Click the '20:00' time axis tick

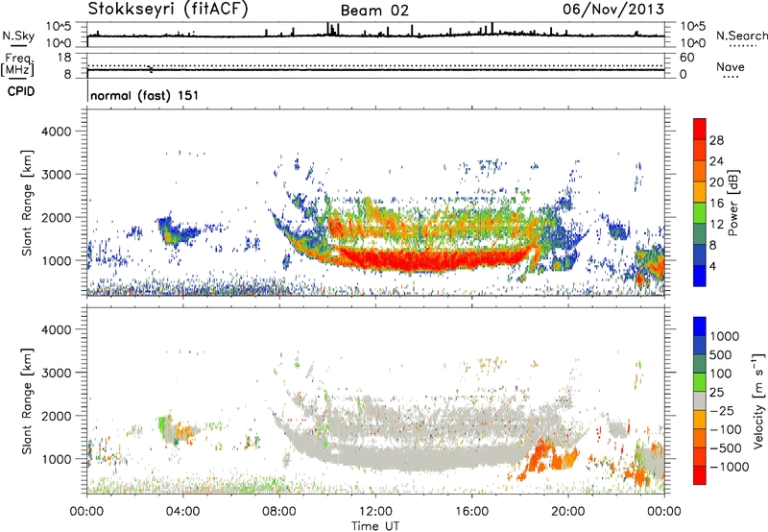568,512
